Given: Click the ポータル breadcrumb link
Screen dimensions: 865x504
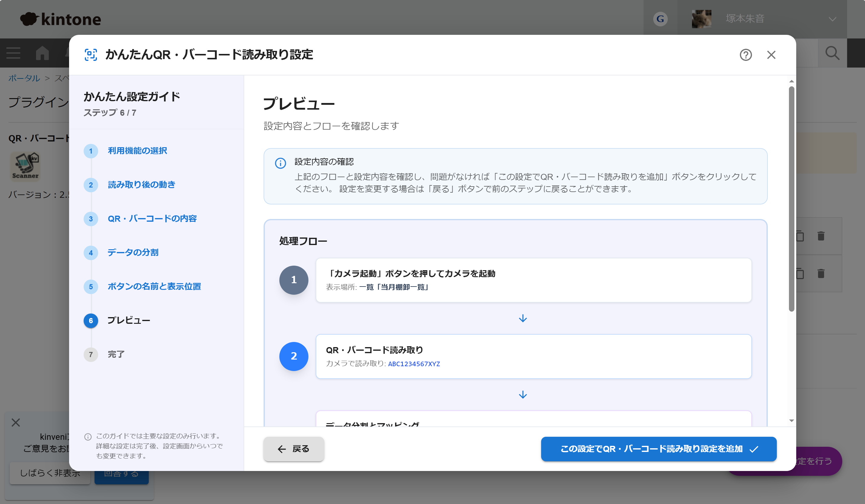Looking at the screenshot, I should (x=24, y=78).
